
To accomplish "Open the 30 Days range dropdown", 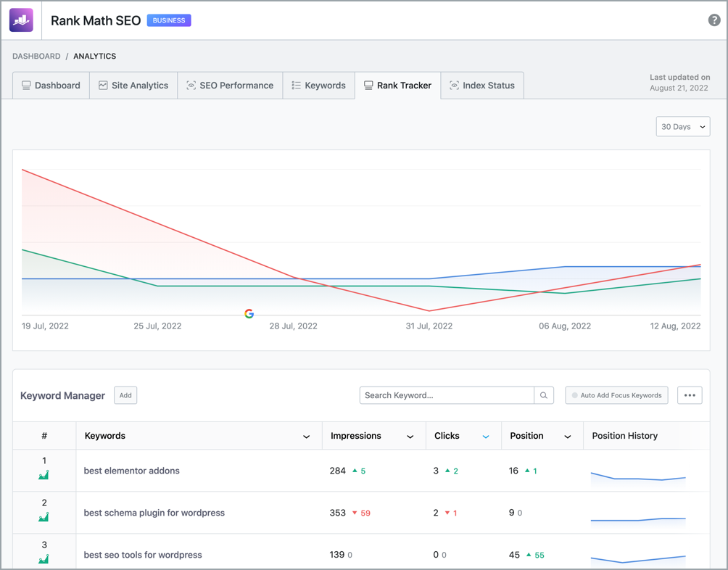I will coord(683,127).
